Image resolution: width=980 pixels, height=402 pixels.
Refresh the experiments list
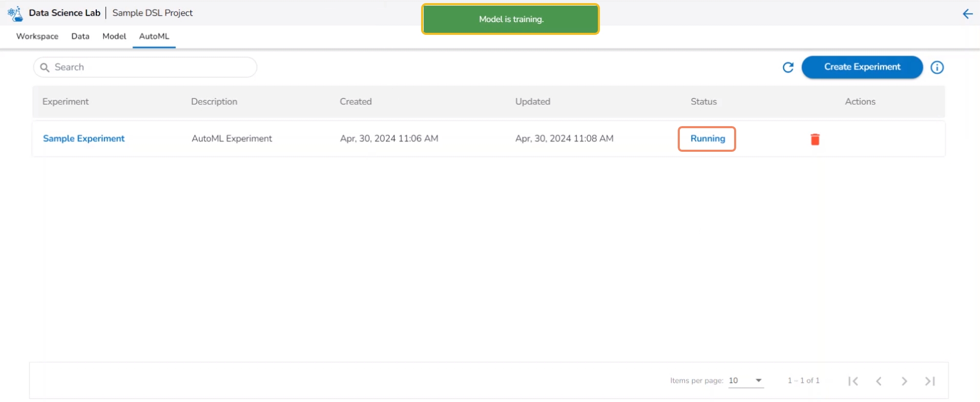pos(788,67)
